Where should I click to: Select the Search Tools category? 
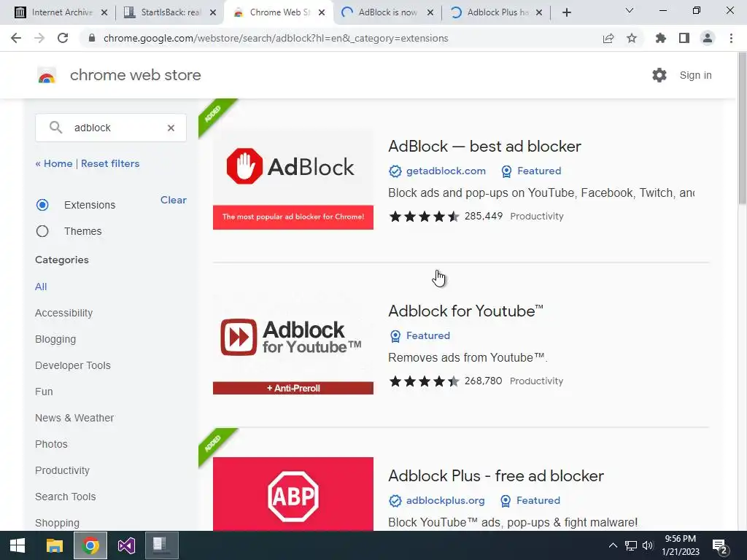pyautogui.click(x=65, y=496)
